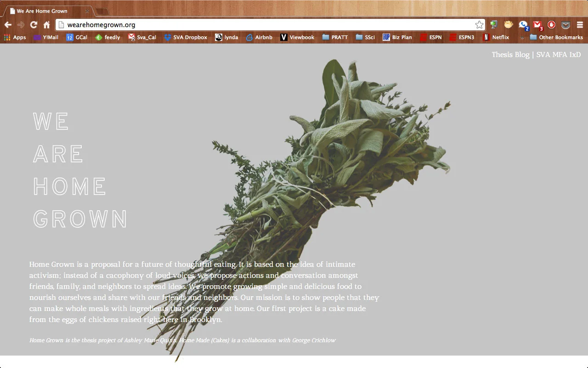Screen dimensions: 588x368
Task: Show hidden bookmarks with the overflow chevron
Action: click(522, 37)
